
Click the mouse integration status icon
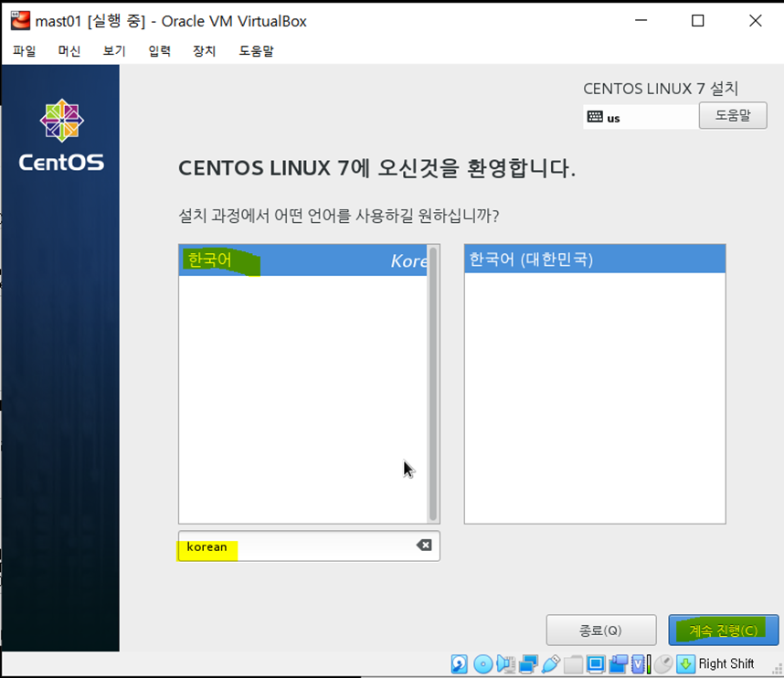[663, 664]
